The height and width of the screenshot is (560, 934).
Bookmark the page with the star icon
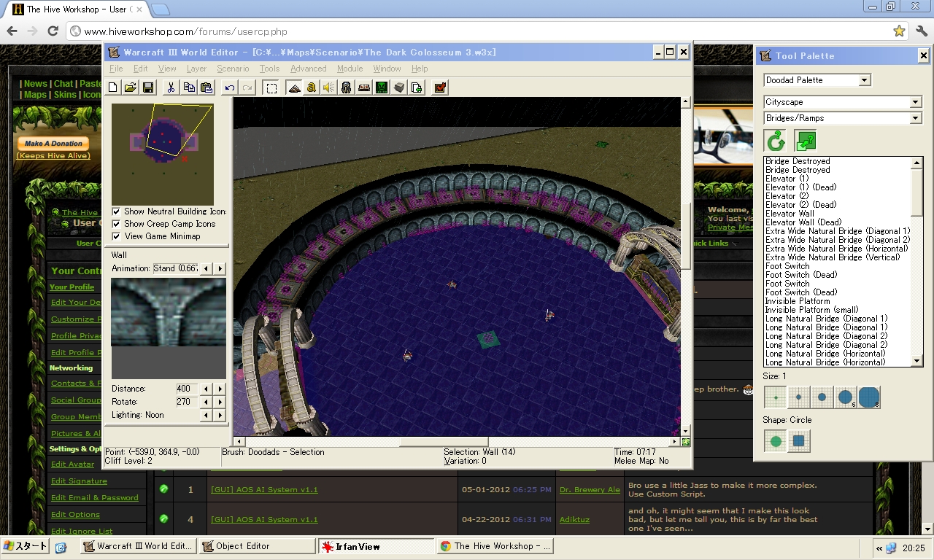[899, 31]
